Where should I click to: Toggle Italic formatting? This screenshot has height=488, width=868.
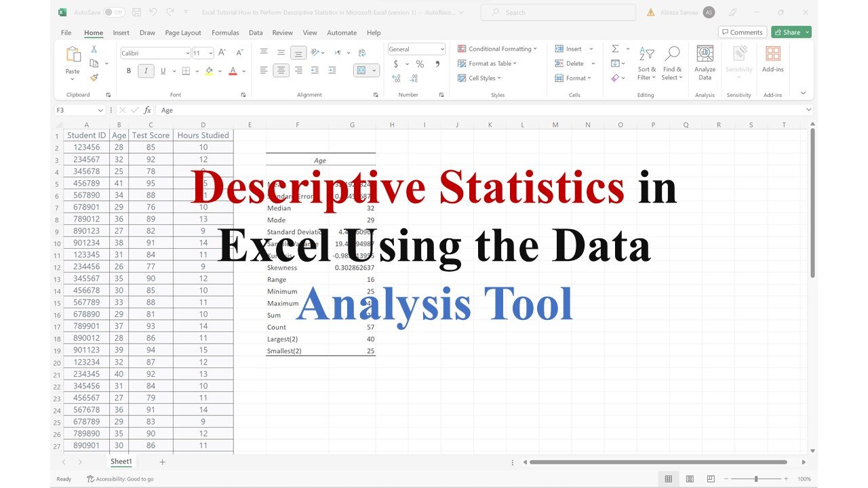pyautogui.click(x=146, y=70)
